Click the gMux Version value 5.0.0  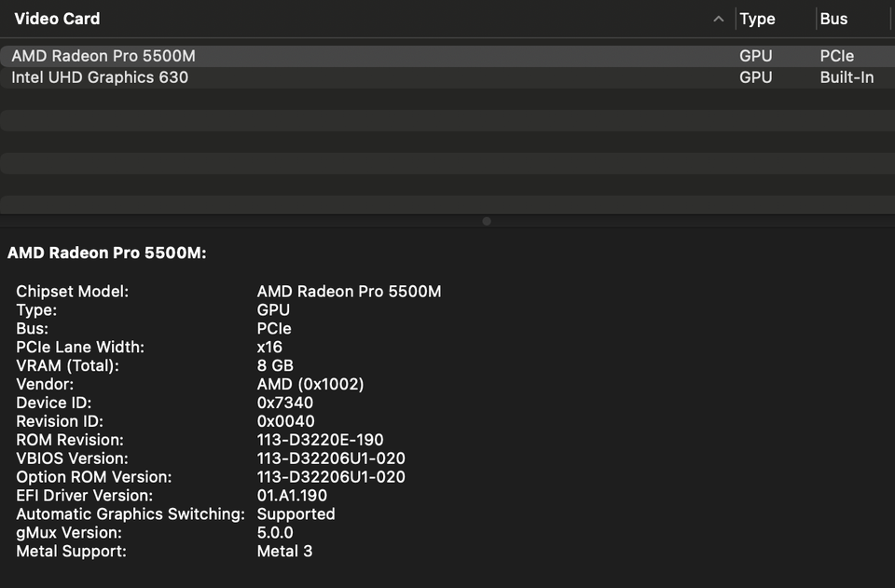(275, 533)
